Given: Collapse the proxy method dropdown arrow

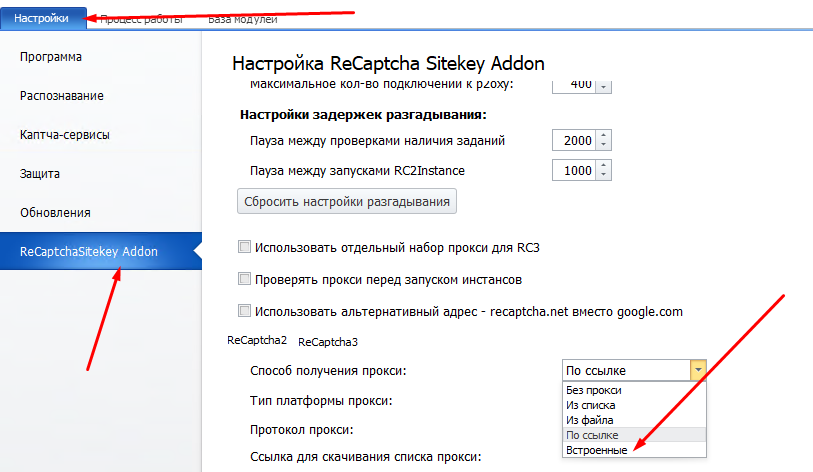Looking at the screenshot, I should coord(698,370).
